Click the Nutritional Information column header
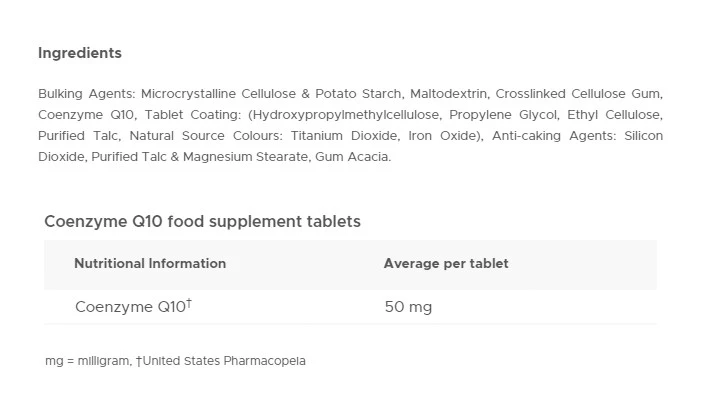 point(150,264)
